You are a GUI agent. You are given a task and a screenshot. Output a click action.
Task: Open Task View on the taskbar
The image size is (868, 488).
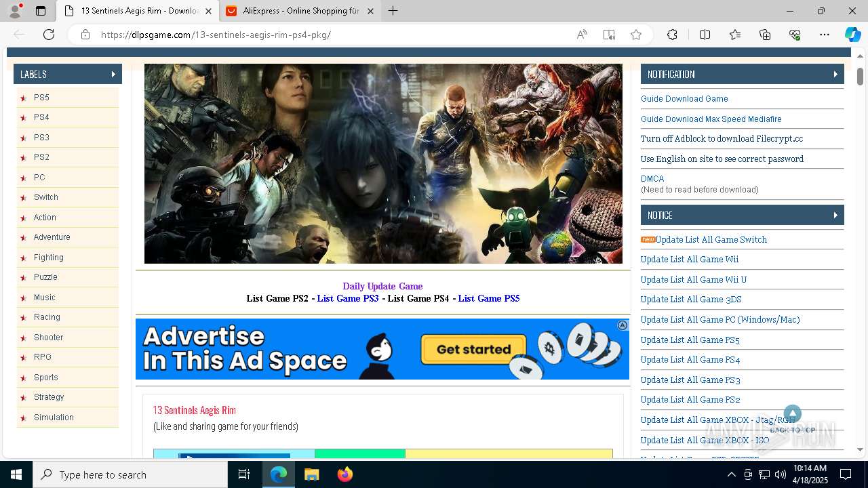click(244, 474)
